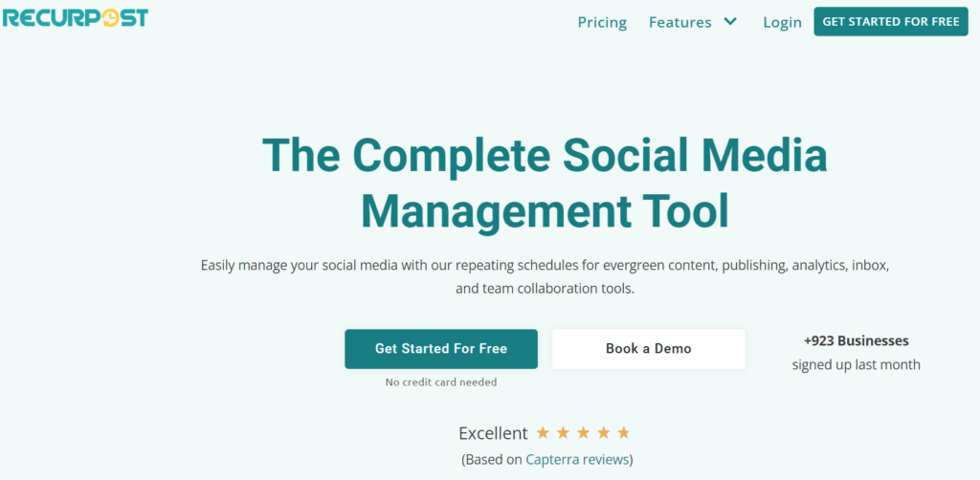Click the clock icon inside the logo
Viewport: 980px width, 480px height.
point(109,17)
